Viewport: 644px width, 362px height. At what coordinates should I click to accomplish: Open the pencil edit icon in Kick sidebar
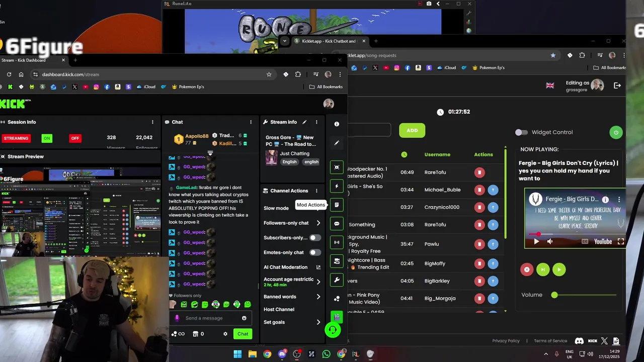point(337,143)
